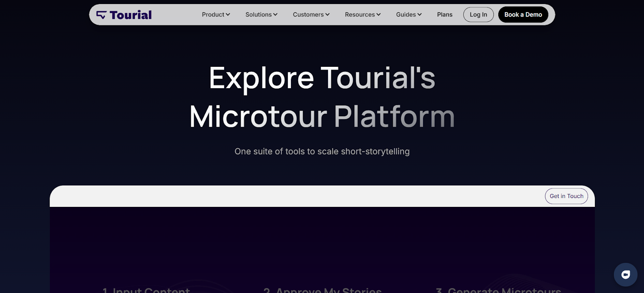Screen dimensions: 644x293
Task: Click the Tourial logo in the header
Action: (124, 15)
